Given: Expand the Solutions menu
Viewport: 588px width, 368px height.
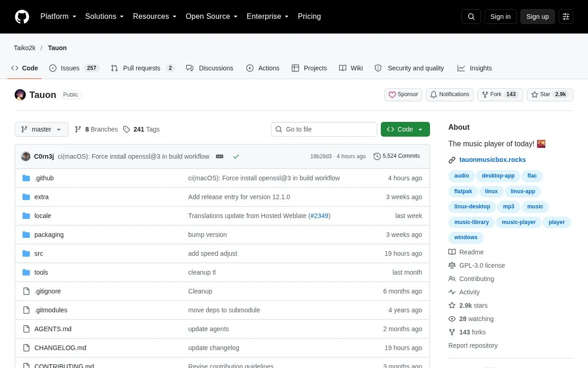Looking at the screenshot, I should click(105, 17).
